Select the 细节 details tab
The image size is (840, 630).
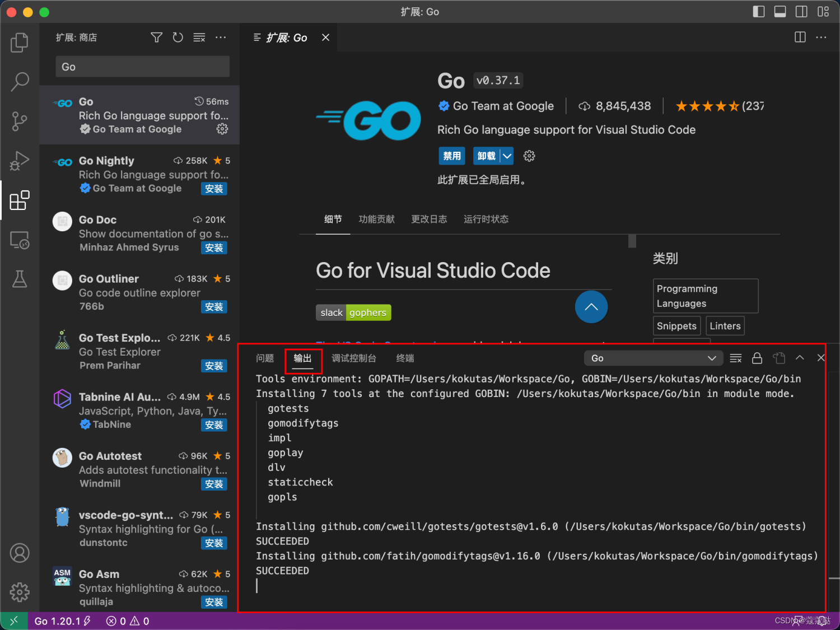[333, 219]
